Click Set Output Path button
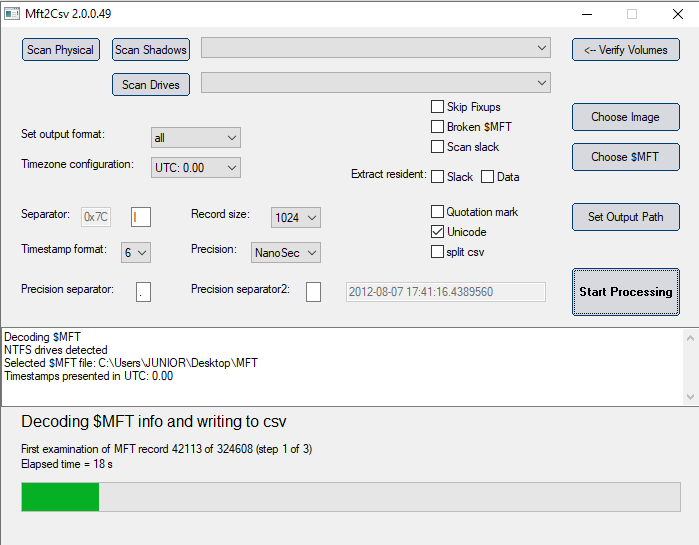699x545 pixels. point(625,217)
